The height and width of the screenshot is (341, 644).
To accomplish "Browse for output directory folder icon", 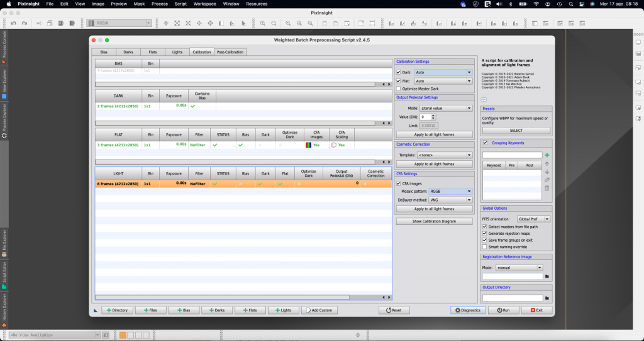I will [547, 298].
